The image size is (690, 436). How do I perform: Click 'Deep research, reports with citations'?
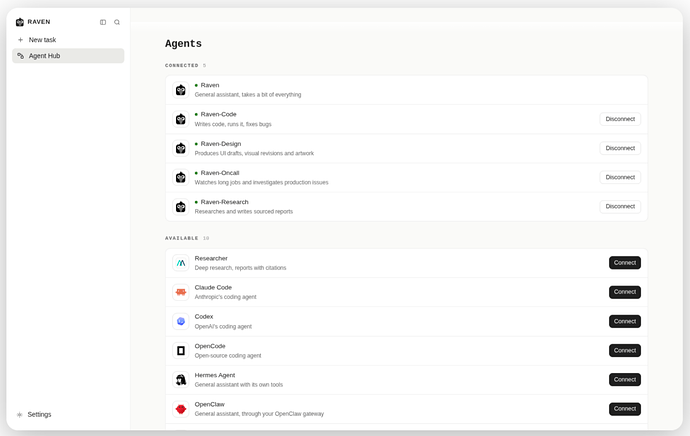pyautogui.click(x=240, y=268)
